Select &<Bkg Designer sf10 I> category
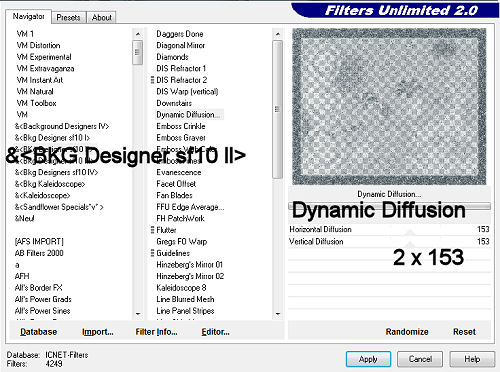Viewport: 500px width, 372px height. click(x=52, y=138)
